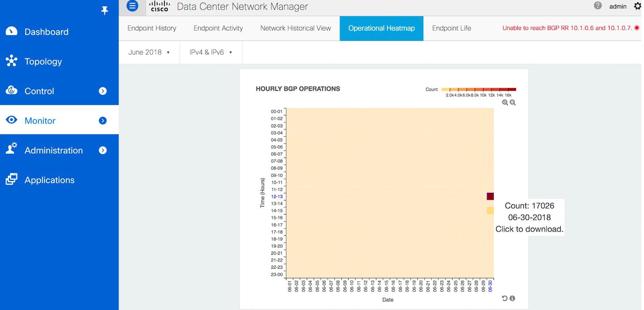
Task: Expand the Control sidebar chevron
Action: (x=103, y=91)
